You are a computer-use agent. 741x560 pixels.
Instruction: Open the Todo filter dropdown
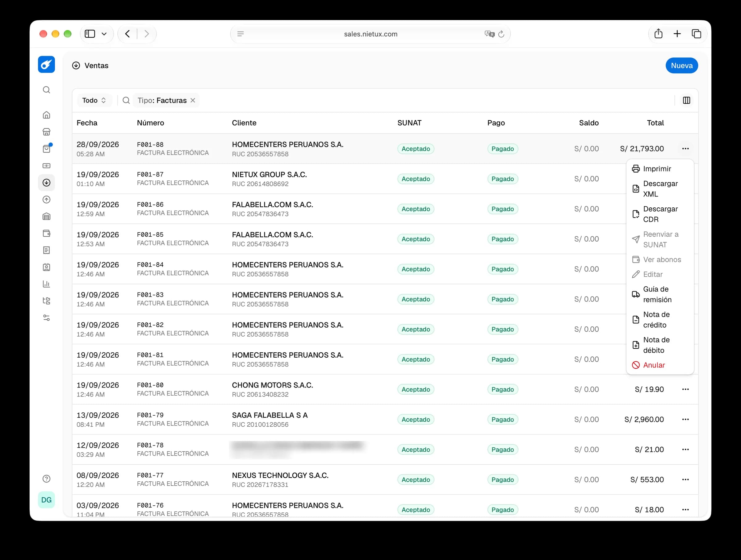[x=94, y=100]
